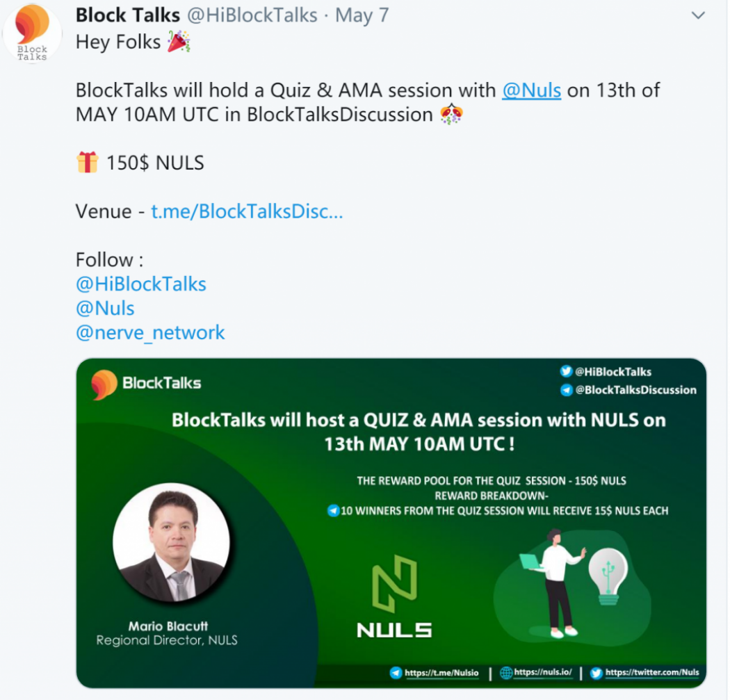
Task: Click the green NULS logo in banner
Action: (x=394, y=596)
